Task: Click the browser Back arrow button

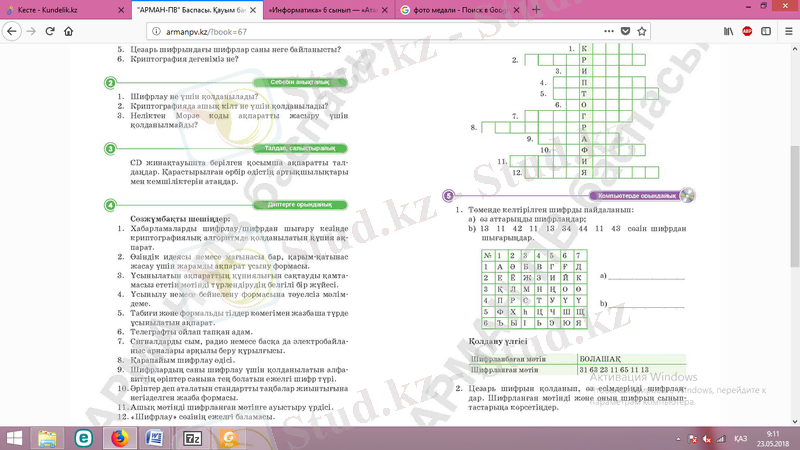Action: 12,31
